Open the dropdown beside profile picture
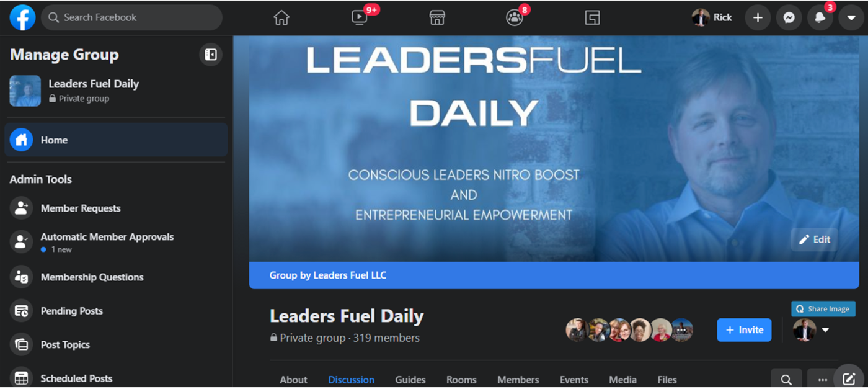This screenshot has width=868, height=389. [x=825, y=330]
